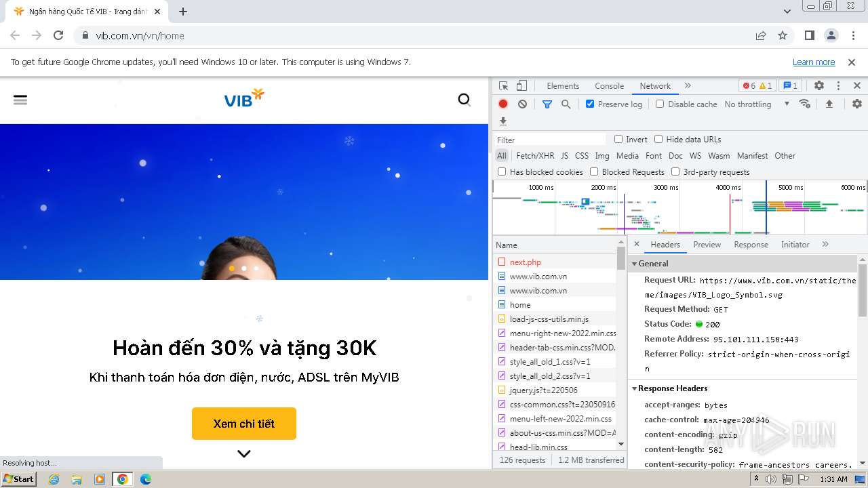
Task: Open Internet Explorer from taskbar
Action: click(54, 479)
